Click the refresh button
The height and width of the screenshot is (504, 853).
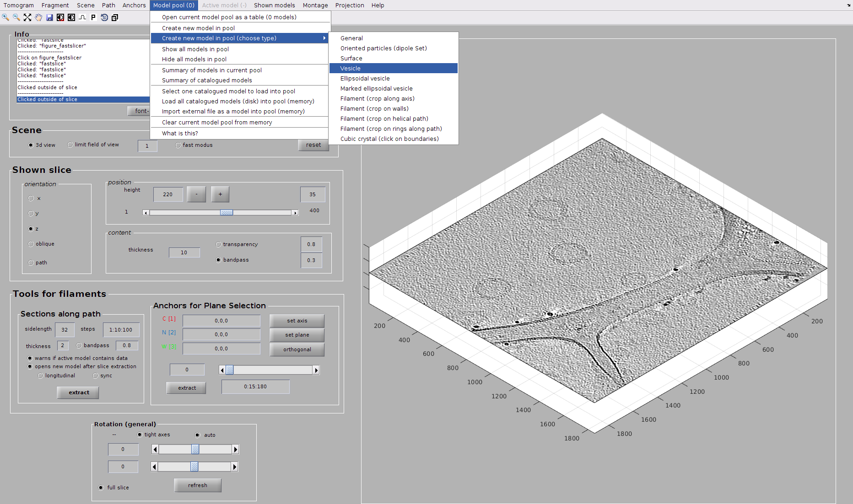coord(198,485)
